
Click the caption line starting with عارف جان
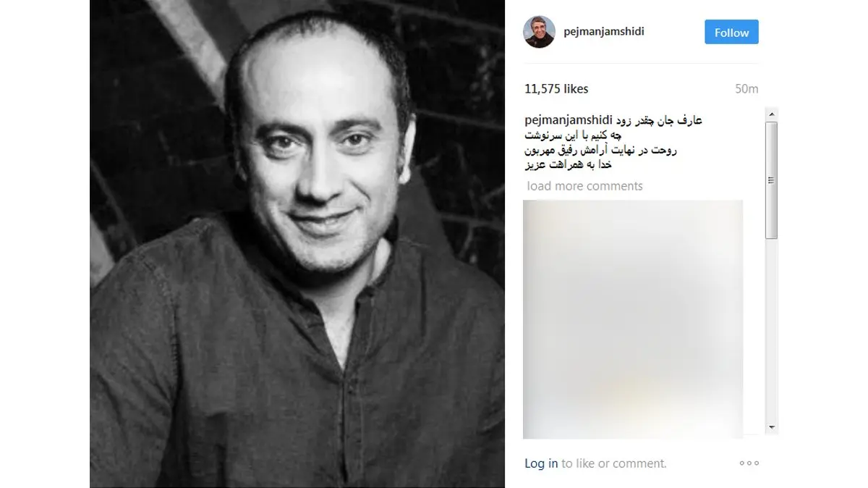point(658,121)
